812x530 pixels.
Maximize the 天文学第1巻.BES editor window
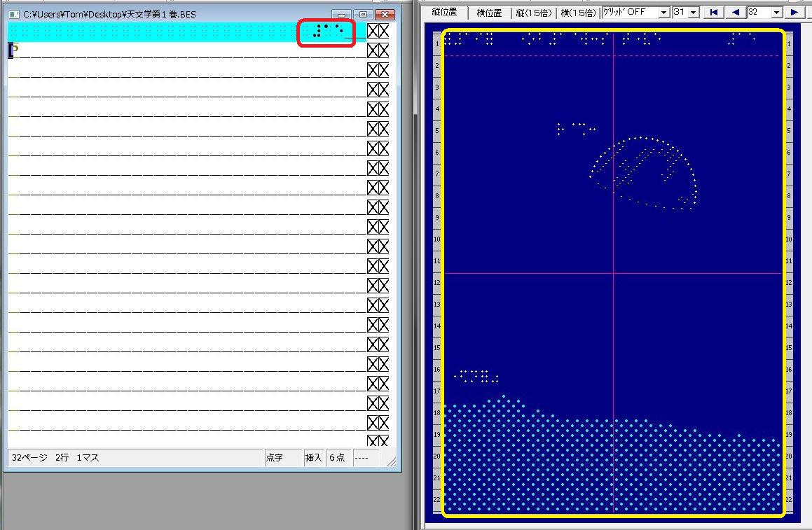[x=362, y=14]
